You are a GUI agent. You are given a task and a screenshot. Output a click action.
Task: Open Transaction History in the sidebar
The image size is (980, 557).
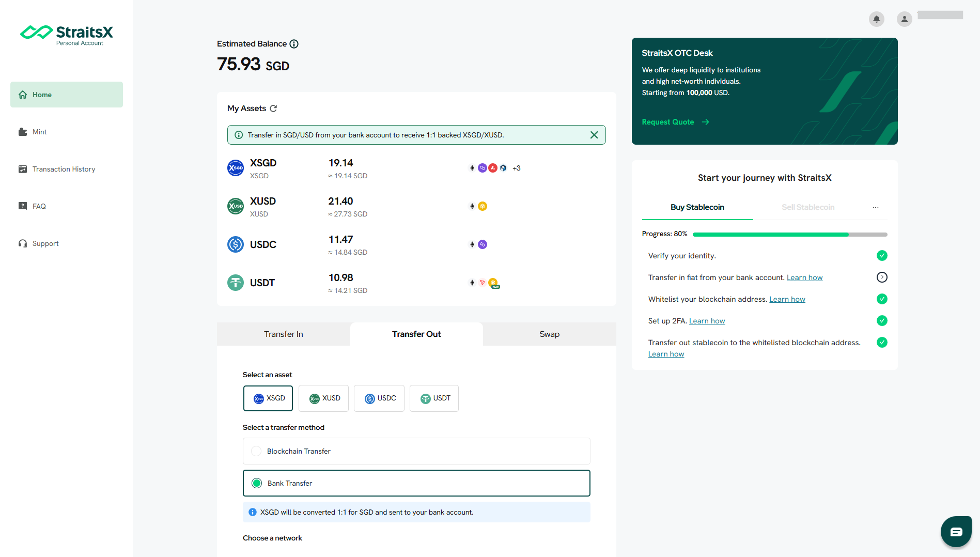coord(67,169)
